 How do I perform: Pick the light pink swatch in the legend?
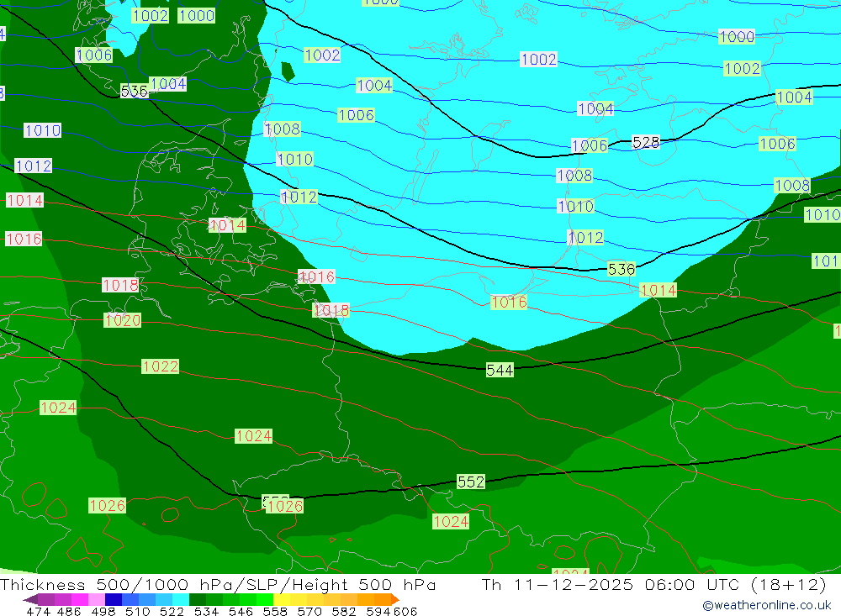(x=97, y=599)
